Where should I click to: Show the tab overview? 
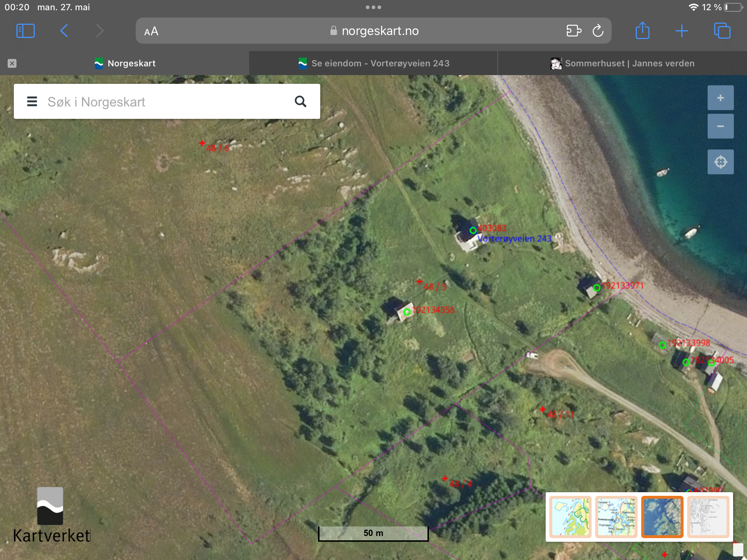point(722,31)
